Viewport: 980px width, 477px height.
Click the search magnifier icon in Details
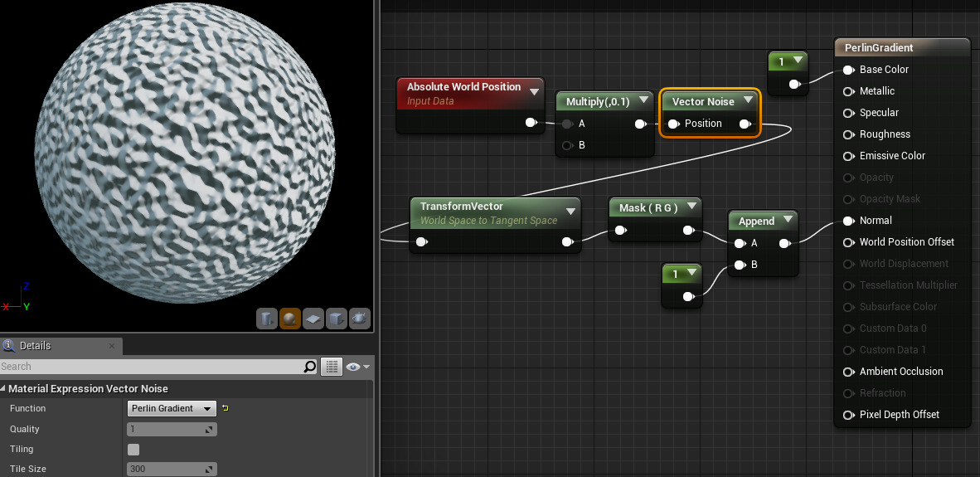(x=310, y=367)
